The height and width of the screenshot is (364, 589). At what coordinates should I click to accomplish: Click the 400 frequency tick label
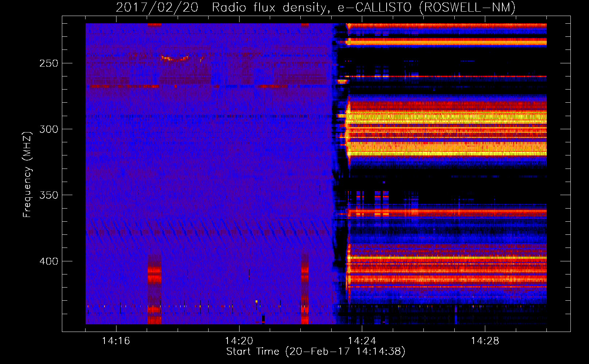point(49,261)
